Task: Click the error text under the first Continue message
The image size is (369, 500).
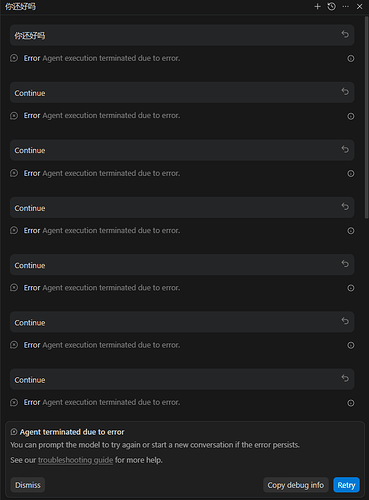Action: (x=102, y=116)
